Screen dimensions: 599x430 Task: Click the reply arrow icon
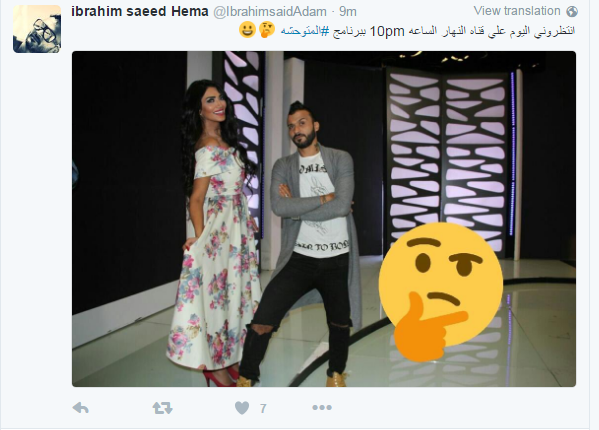pos(81,408)
